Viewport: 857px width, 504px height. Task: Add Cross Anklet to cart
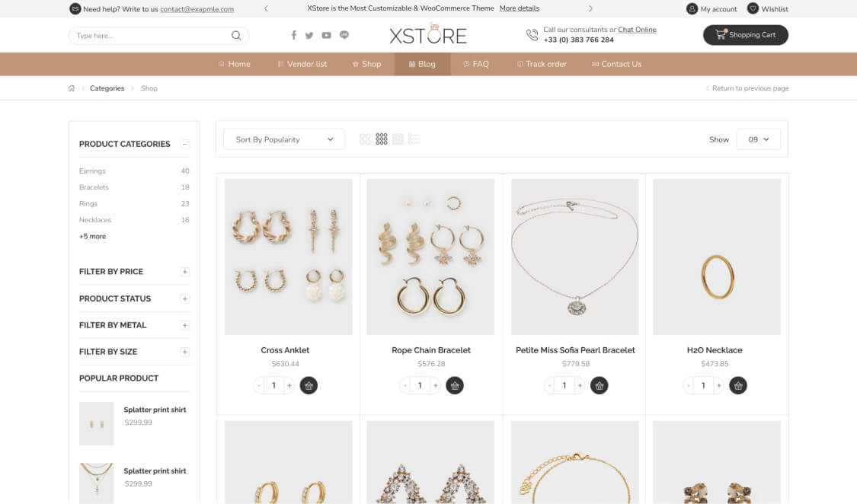[309, 385]
